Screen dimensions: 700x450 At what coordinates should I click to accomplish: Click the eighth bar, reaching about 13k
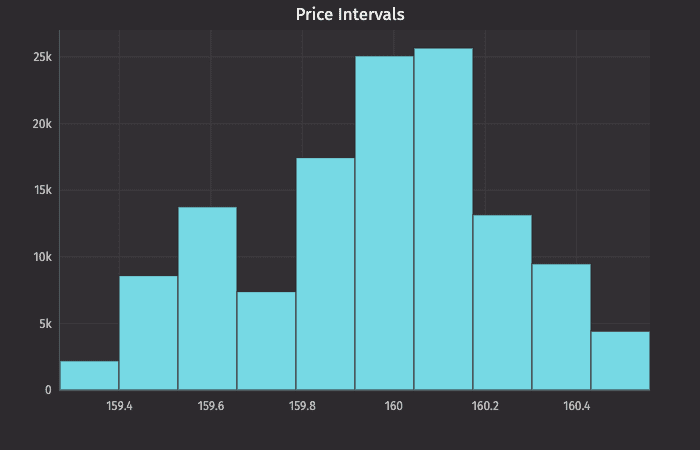click(502, 302)
